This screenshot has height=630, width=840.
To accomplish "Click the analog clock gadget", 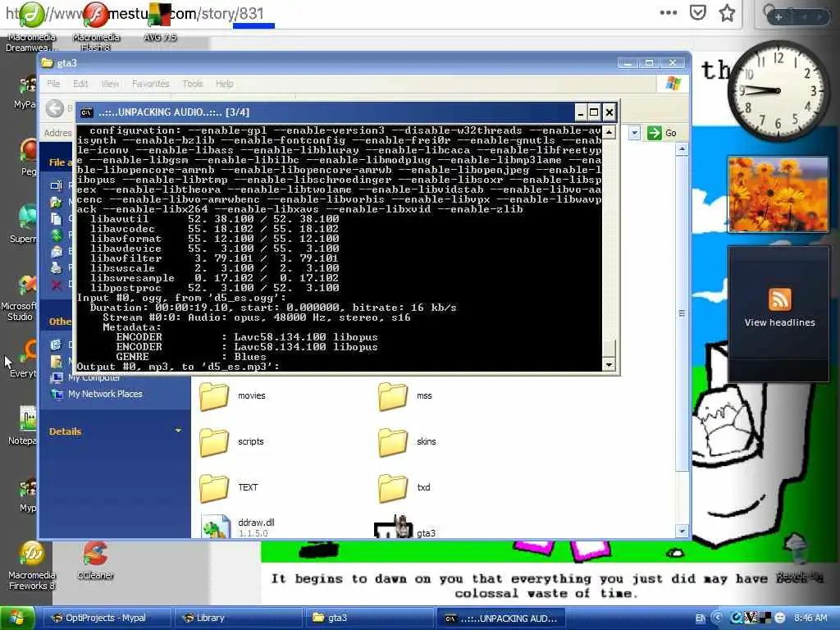I will pos(779,90).
